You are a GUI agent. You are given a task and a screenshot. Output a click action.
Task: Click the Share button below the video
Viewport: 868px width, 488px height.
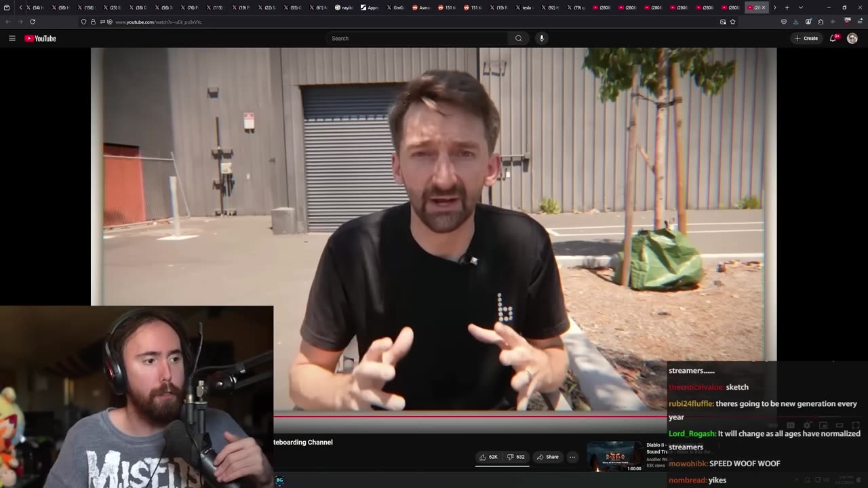[x=547, y=457]
